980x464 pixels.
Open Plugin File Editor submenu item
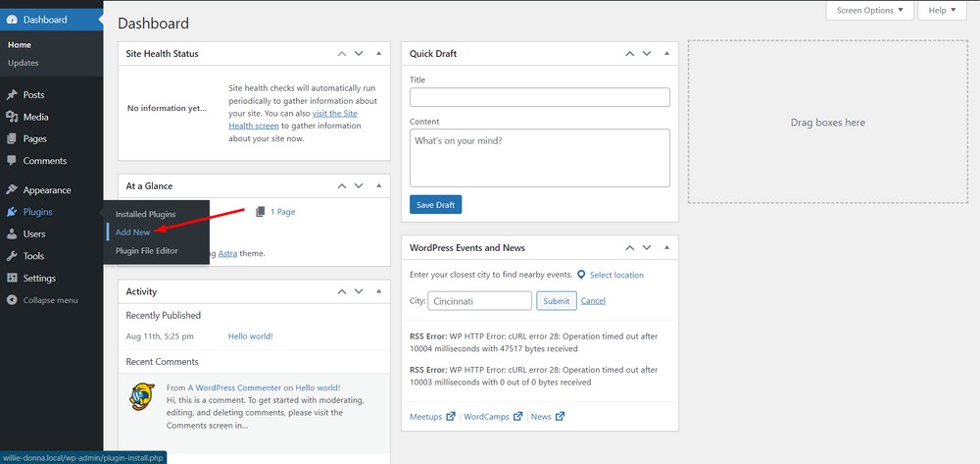pyautogui.click(x=146, y=250)
